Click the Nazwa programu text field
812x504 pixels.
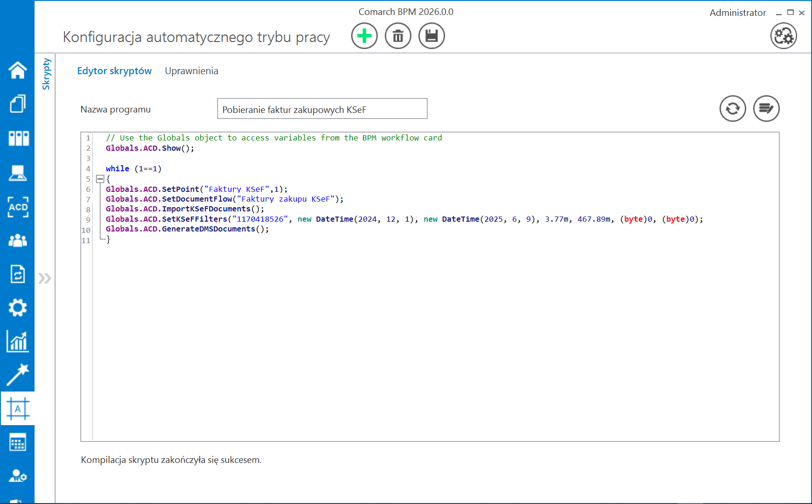click(x=322, y=109)
